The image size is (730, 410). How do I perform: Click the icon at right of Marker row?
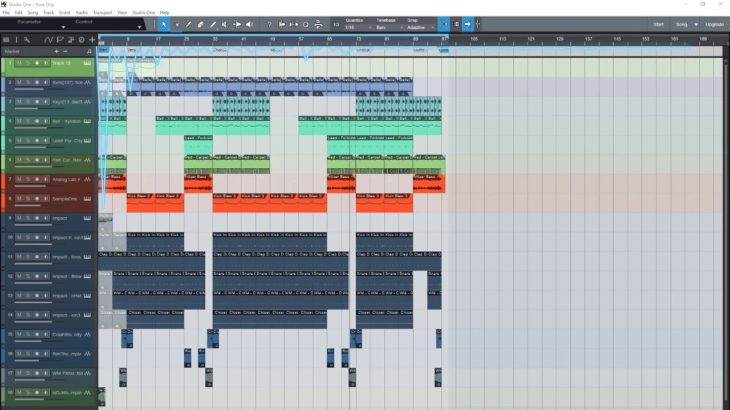coord(89,51)
